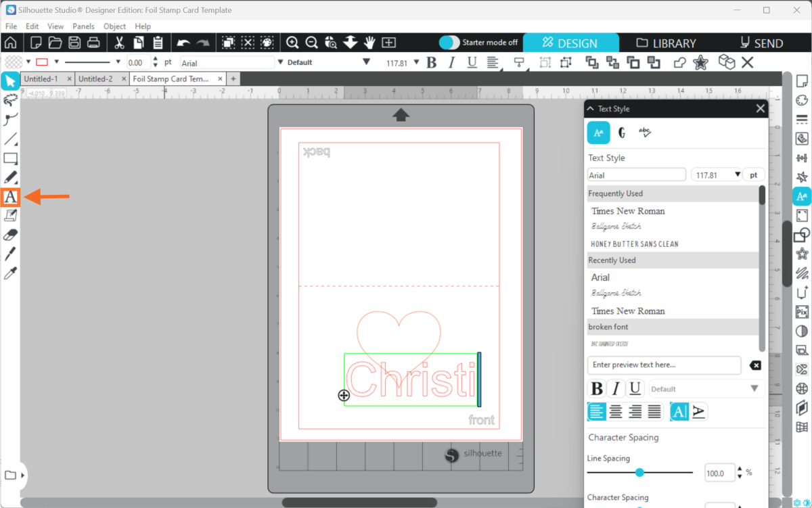Open font size dropdown in Text Style panel

tap(737, 175)
